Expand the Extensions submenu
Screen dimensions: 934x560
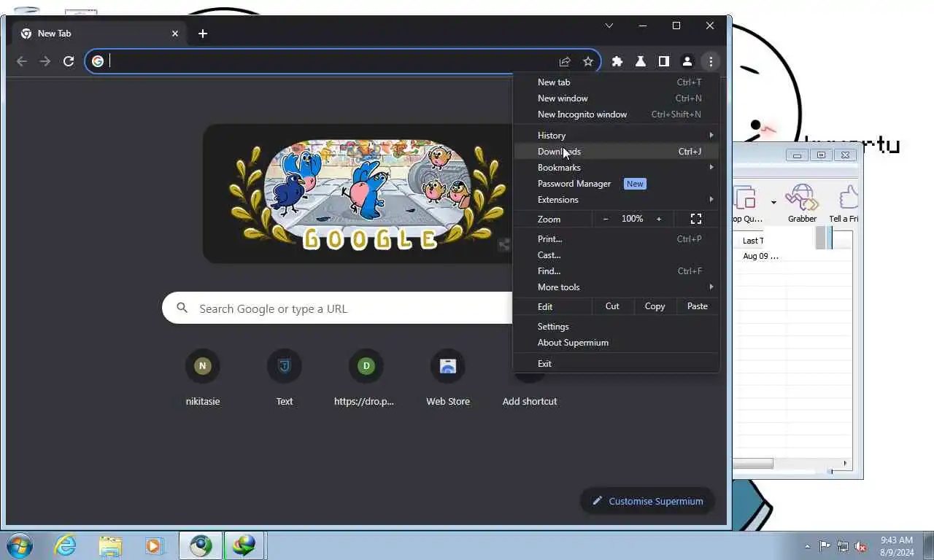(617, 200)
